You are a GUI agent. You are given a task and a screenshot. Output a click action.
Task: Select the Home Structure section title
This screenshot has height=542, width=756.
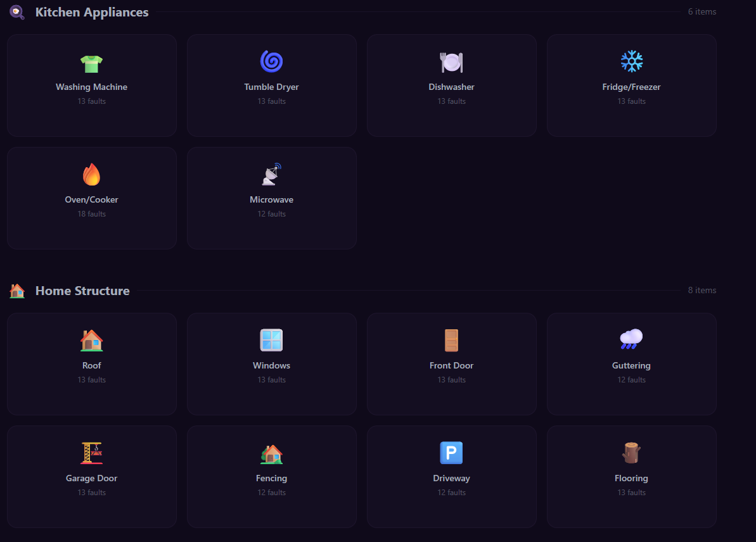(x=82, y=291)
